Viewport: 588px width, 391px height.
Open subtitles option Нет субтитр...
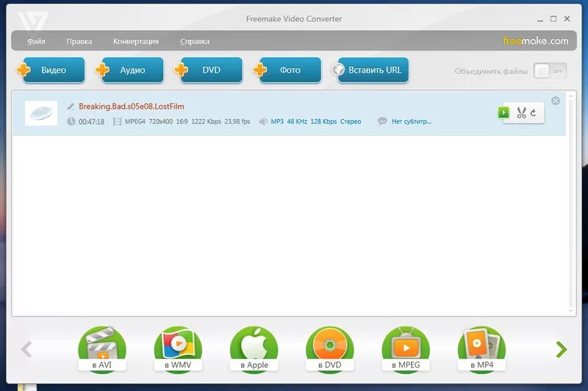pyautogui.click(x=412, y=121)
